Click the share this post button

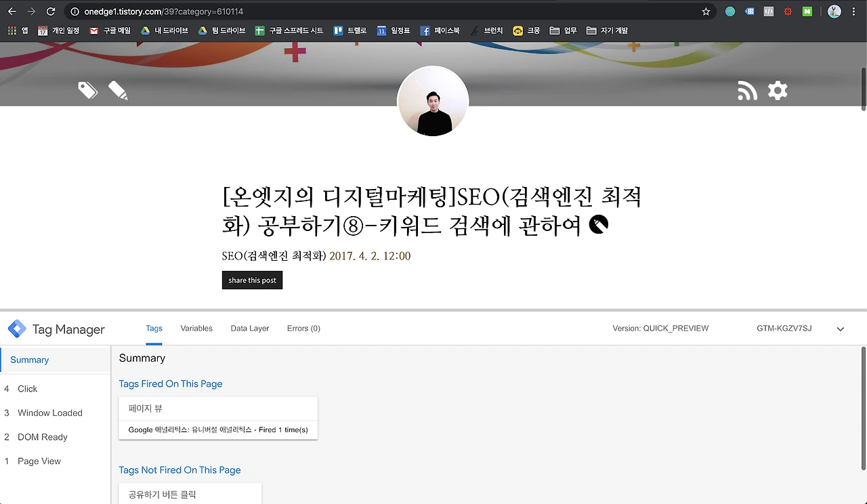click(x=252, y=280)
